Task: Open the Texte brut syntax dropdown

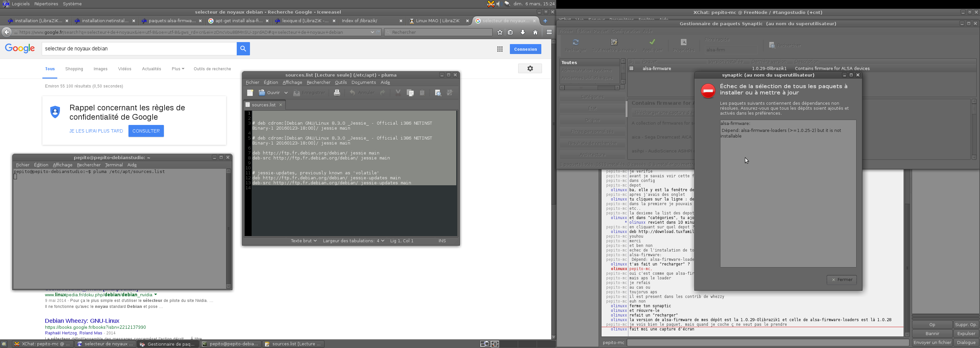Action: coord(304,241)
